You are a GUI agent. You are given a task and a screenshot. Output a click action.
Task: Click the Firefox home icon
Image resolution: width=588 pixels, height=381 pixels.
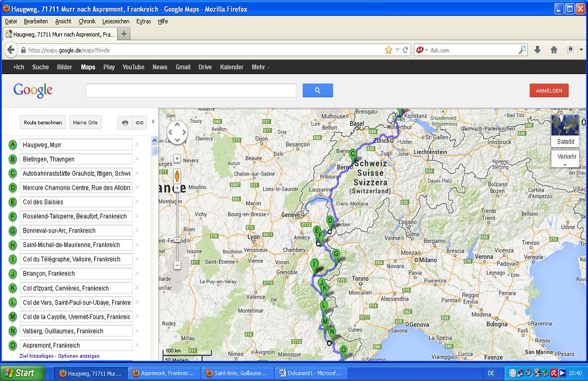coord(553,50)
